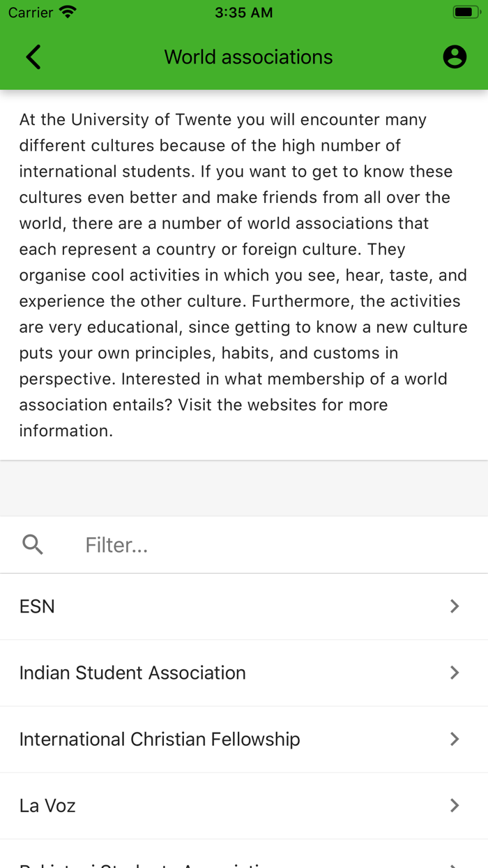Screen dimensions: 488x868
Task: Tap the magnifying glass search icon
Action: 33,544
